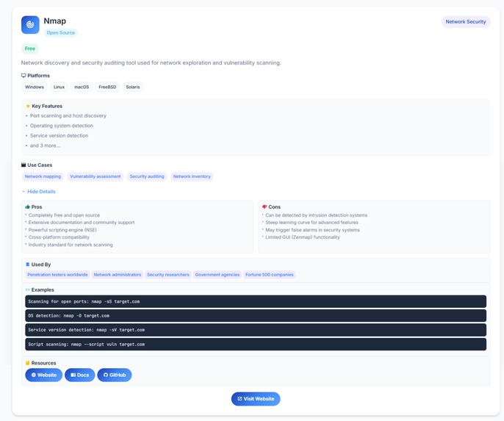Click the Security auditing use case tag

147,176
